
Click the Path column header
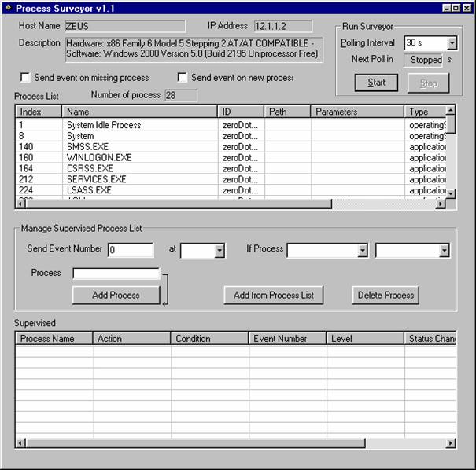point(288,112)
